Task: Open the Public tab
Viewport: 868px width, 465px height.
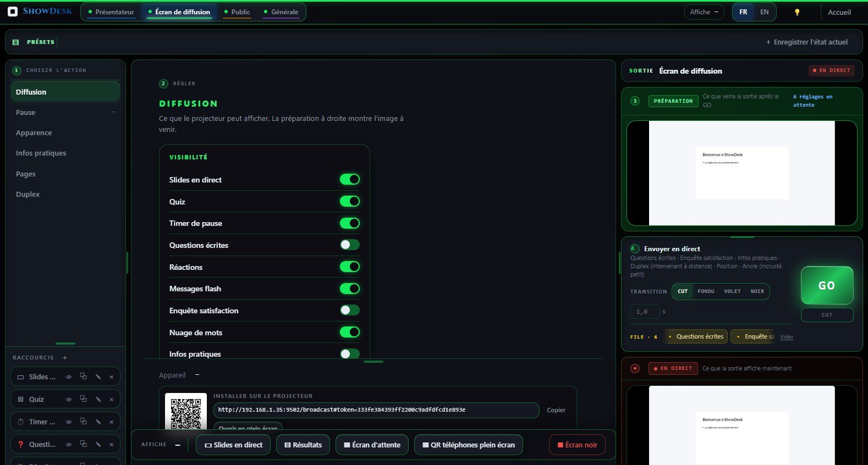Action: pyautogui.click(x=237, y=12)
